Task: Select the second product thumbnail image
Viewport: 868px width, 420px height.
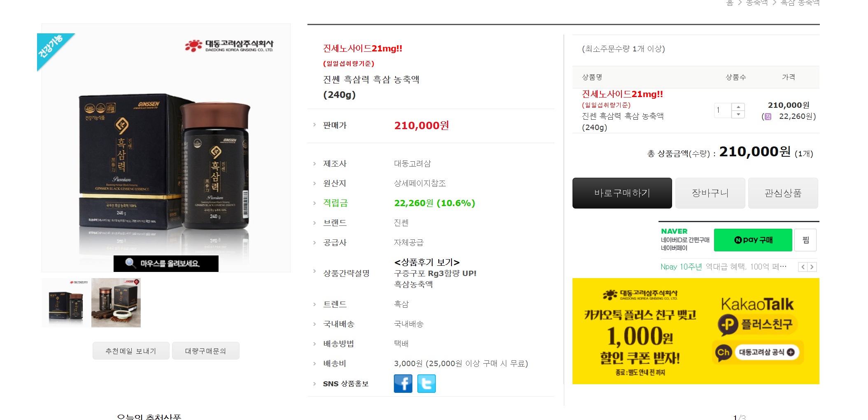Action: coord(116,303)
